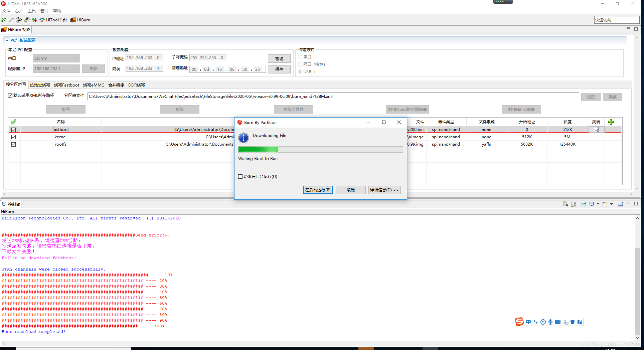Open the 帮助 menu
This screenshot has height=350, width=644.
pos(57,11)
